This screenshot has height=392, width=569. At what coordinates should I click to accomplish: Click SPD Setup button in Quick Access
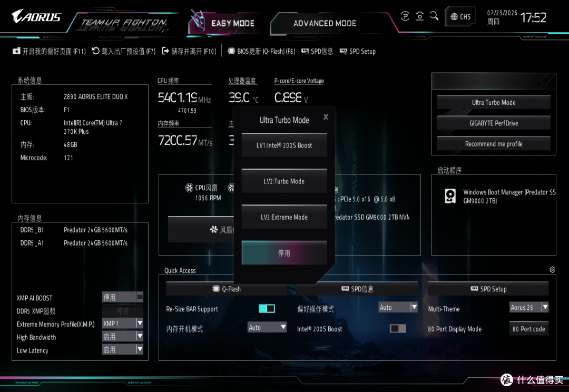tap(488, 289)
